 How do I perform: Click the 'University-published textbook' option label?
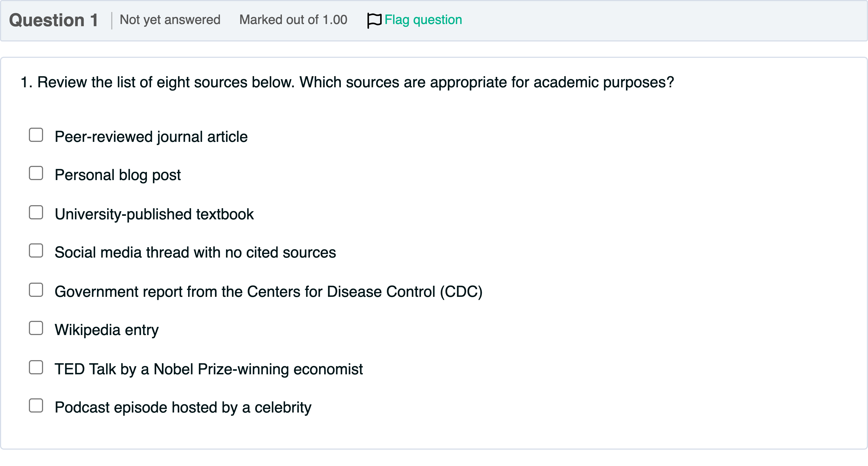(154, 214)
